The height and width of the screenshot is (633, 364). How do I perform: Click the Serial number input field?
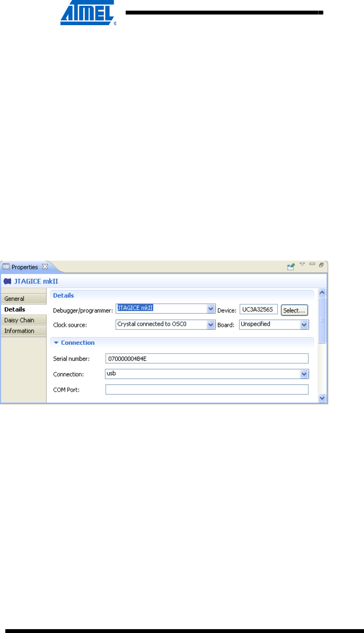(206, 358)
